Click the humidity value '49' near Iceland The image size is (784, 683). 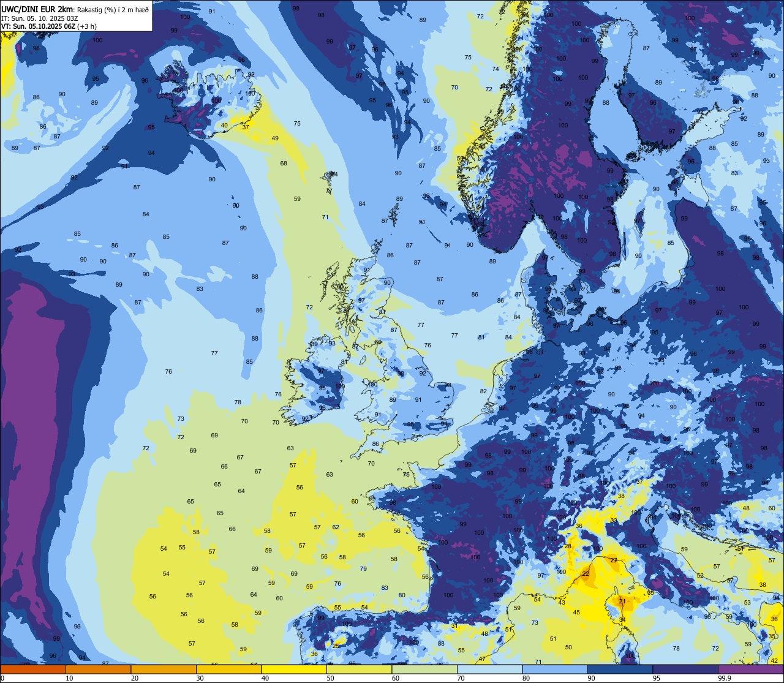click(x=275, y=138)
